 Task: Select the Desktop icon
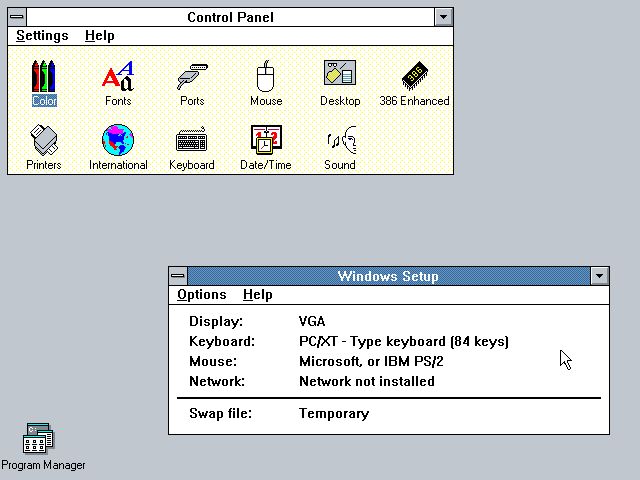coord(340,76)
